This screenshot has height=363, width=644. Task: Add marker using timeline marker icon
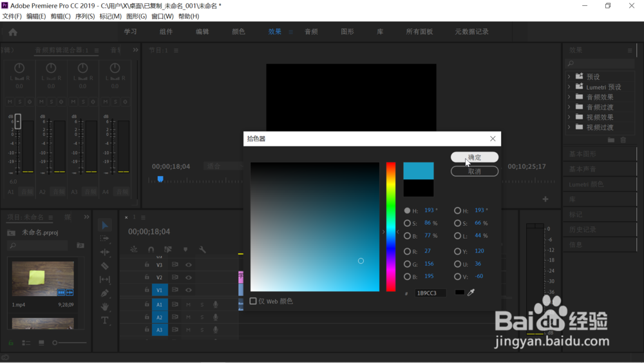[x=185, y=250]
